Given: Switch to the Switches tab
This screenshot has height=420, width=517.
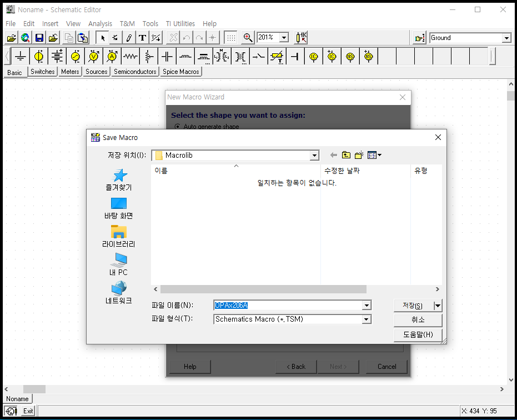Looking at the screenshot, I should pyautogui.click(x=43, y=72).
